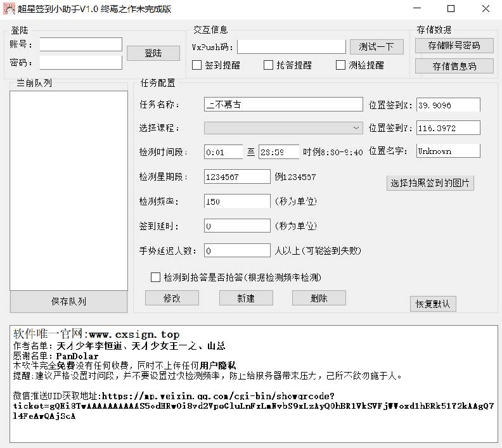Focus the 位置签到Y field 116.3972
The height and width of the screenshot is (448, 502).
pyautogui.click(x=448, y=128)
